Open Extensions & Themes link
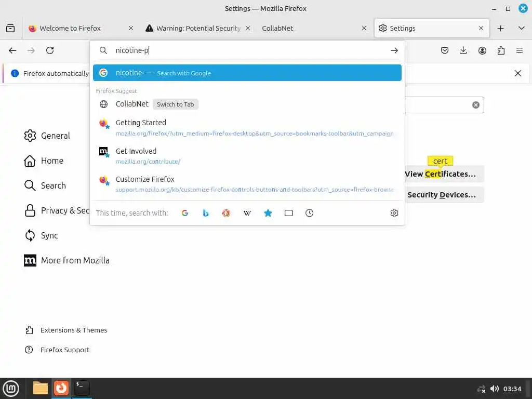 click(66, 330)
